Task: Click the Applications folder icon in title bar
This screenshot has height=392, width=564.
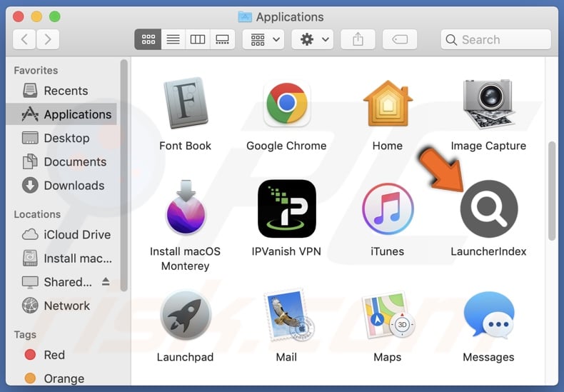Action: pos(245,16)
